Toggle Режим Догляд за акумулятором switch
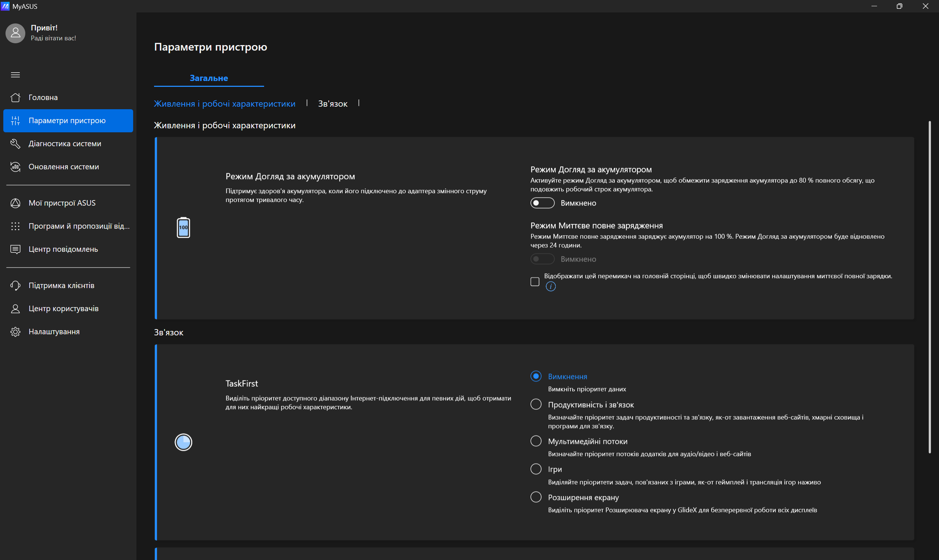This screenshot has width=939, height=560. click(x=542, y=203)
